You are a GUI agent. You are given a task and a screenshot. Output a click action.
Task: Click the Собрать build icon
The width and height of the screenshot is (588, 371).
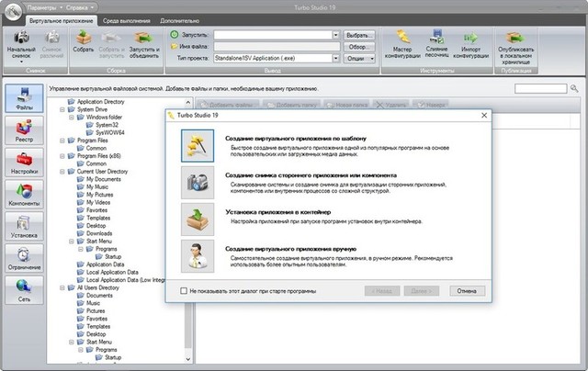click(85, 43)
